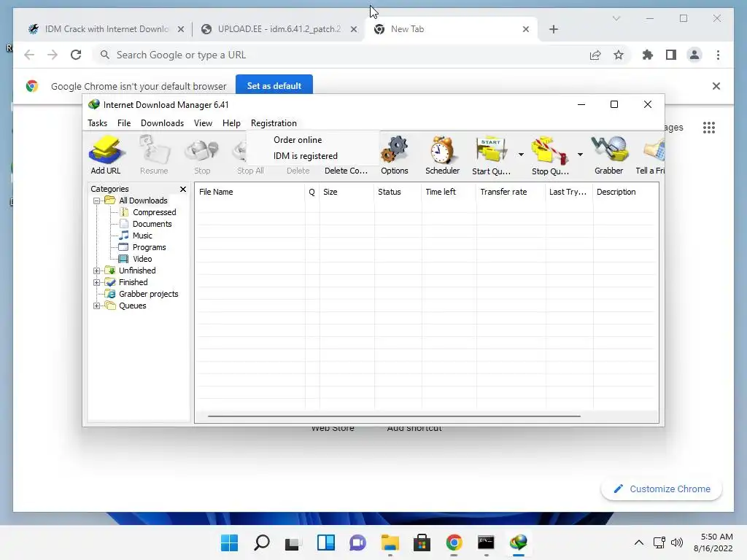Sort by Status column header
The height and width of the screenshot is (560, 747).
pos(398,192)
